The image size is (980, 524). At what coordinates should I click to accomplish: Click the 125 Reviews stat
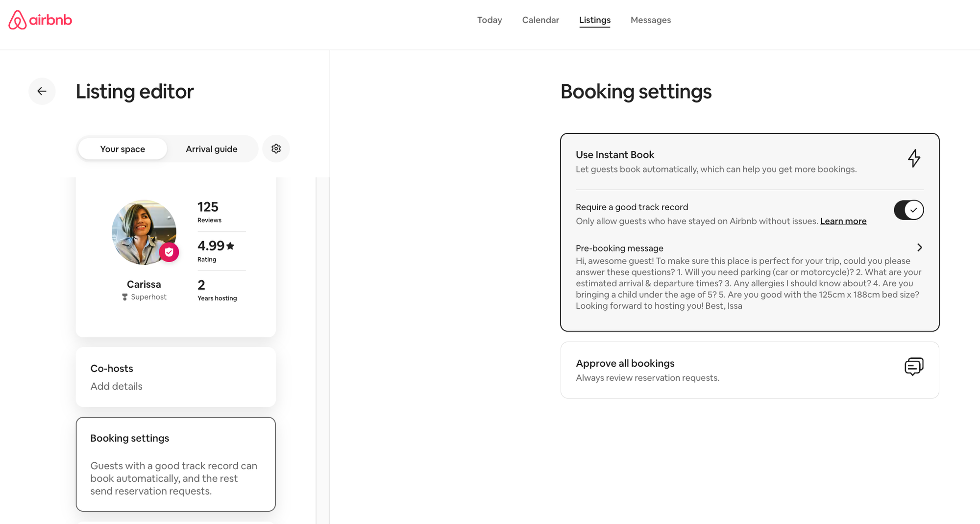(x=210, y=212)
